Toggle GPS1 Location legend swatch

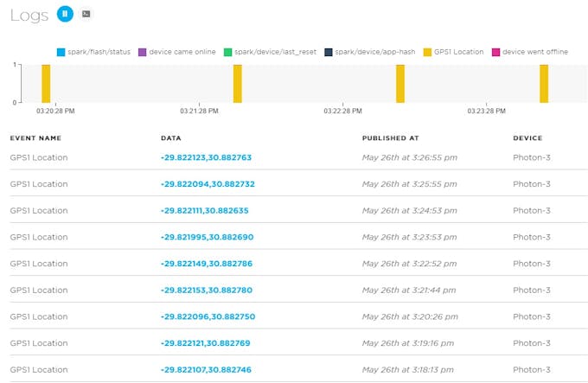(x=427, y=52)
